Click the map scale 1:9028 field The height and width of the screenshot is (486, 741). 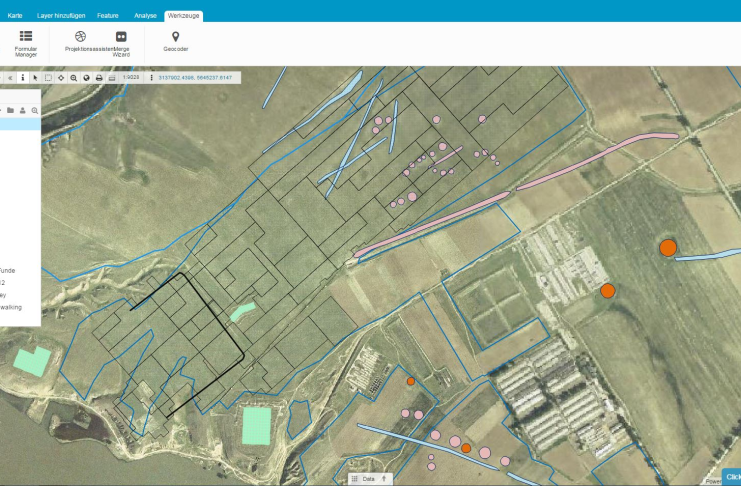130,77
